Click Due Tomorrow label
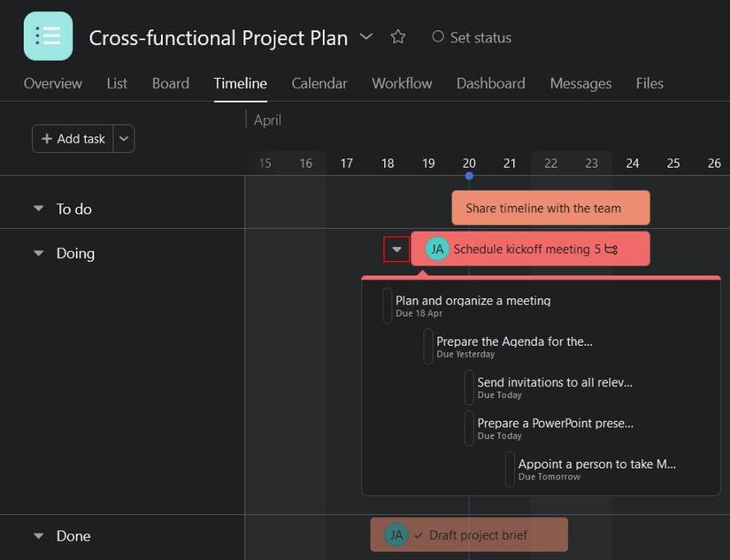Screen dimensions: 730x560 click(x=549, y=477)
